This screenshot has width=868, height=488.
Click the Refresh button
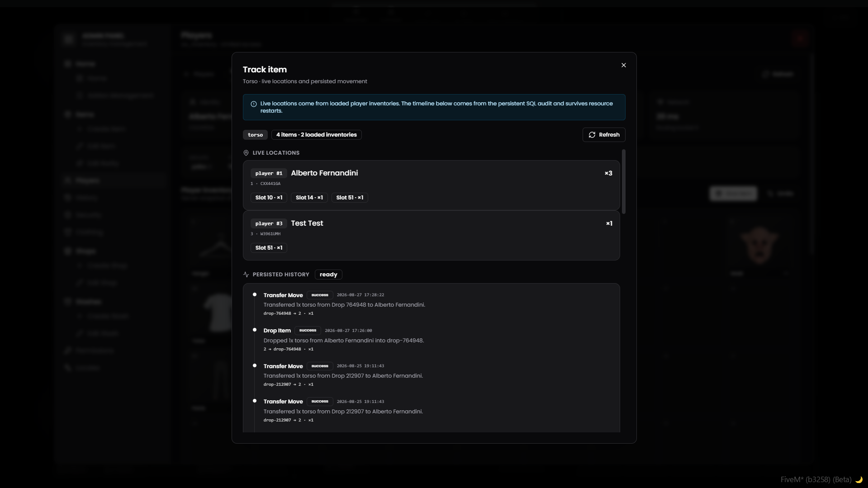click(x=604, y=135)
